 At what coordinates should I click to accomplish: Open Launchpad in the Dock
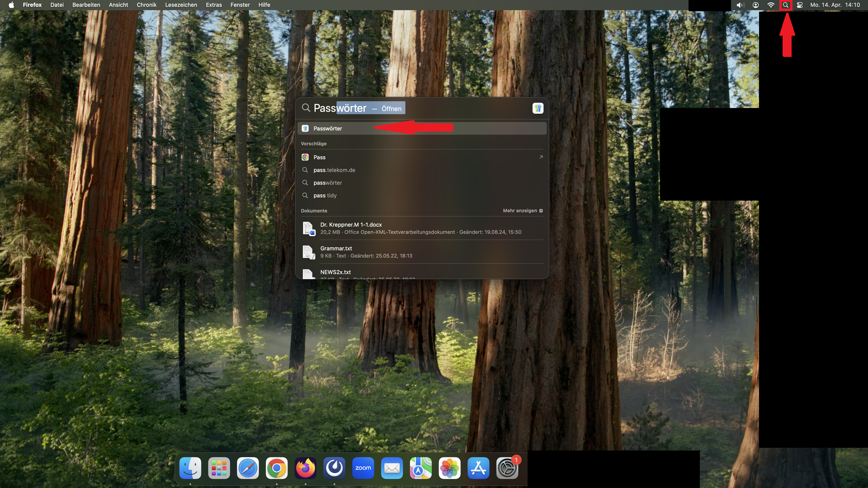219,468
